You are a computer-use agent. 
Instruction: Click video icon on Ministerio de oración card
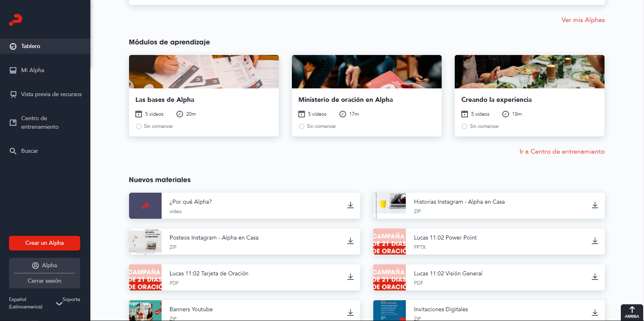click(302, 114)
